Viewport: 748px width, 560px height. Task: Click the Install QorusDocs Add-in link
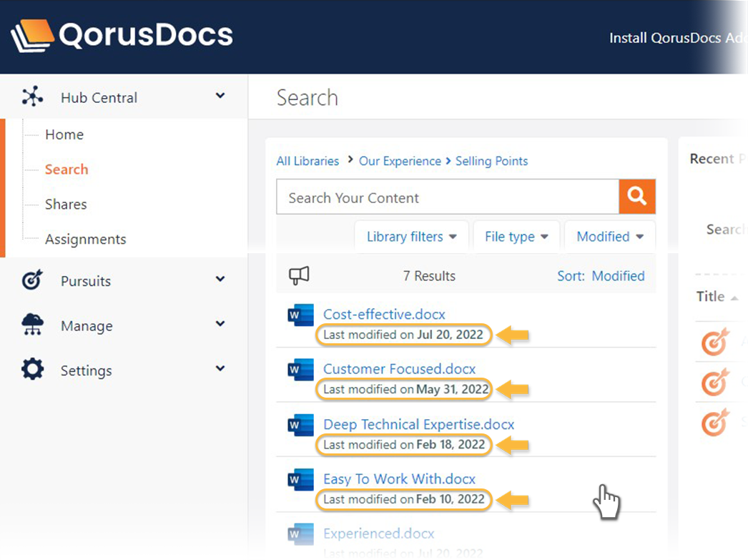tap(678, 38)
